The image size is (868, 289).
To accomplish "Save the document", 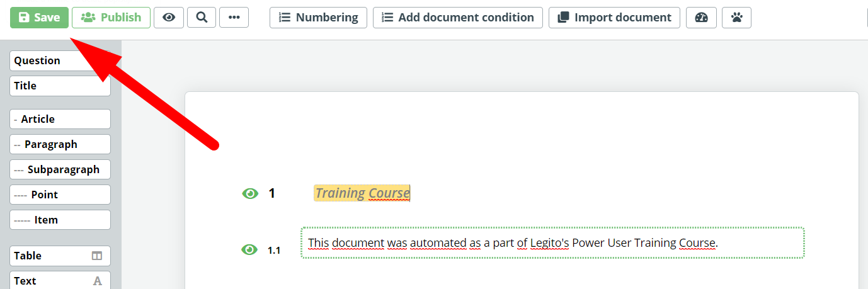I will pos(39,18).
